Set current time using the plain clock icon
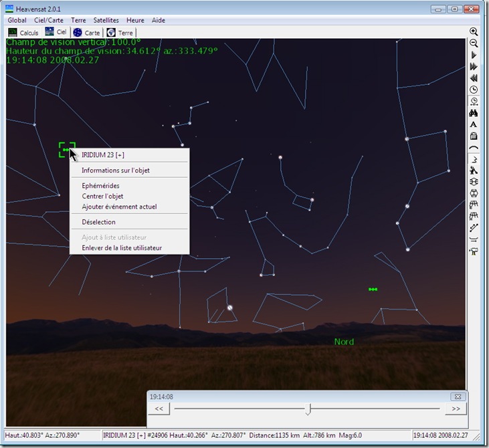 click(x=474, y=90)
